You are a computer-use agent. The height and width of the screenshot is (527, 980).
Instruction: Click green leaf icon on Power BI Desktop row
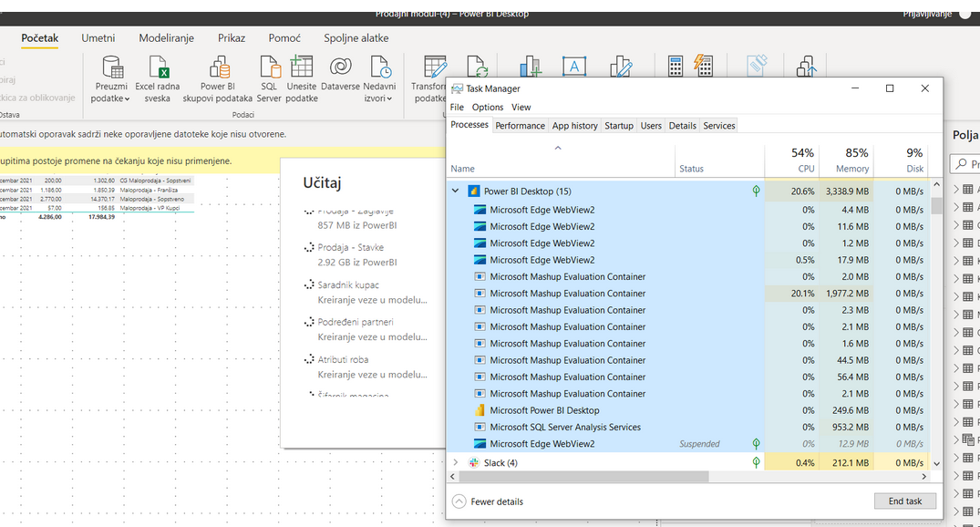(x=757, y=191)
